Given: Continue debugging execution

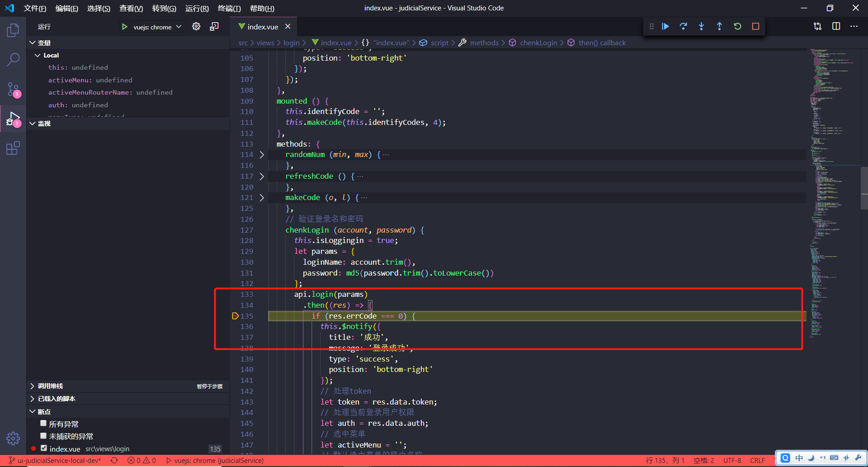Looking at the screenshot, I should [x=665, y=26].
